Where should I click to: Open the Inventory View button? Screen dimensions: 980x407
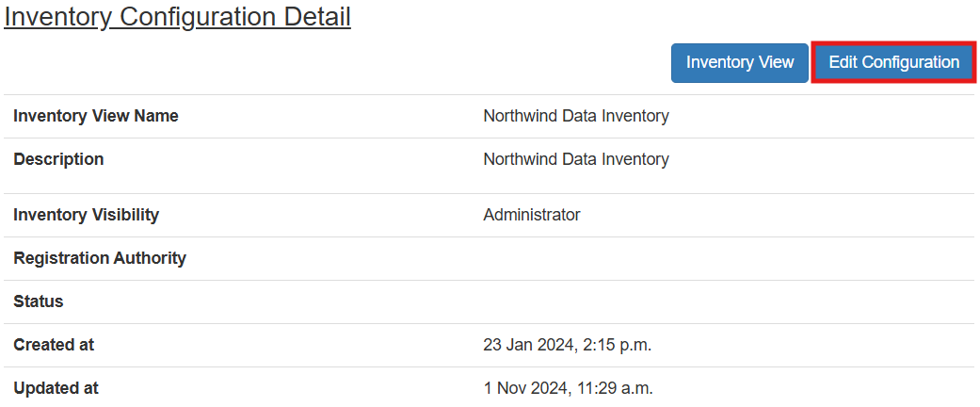[x=739, y=63]
